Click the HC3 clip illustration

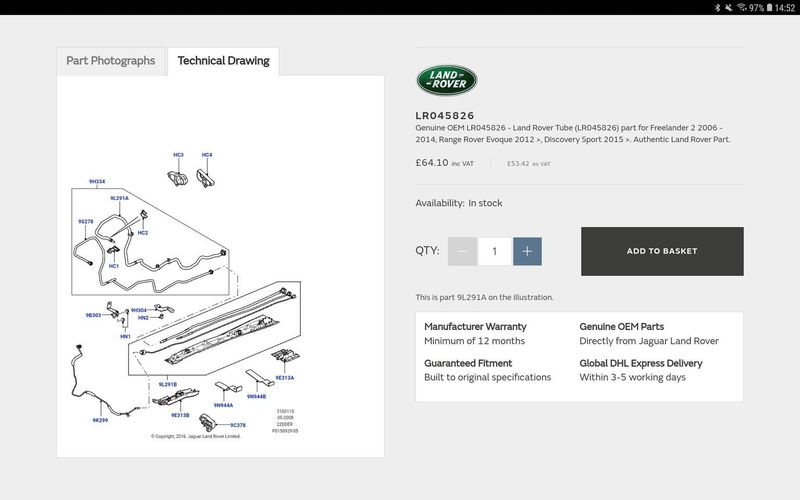pyautogui.click(x=178, y=178)
